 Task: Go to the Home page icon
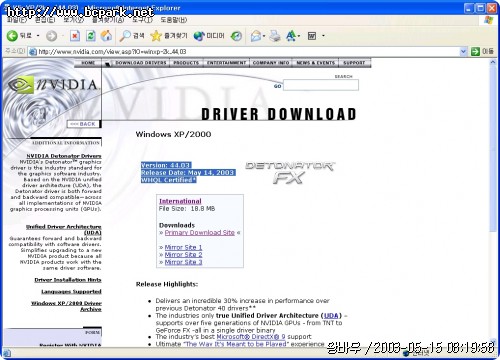(106, 36)
